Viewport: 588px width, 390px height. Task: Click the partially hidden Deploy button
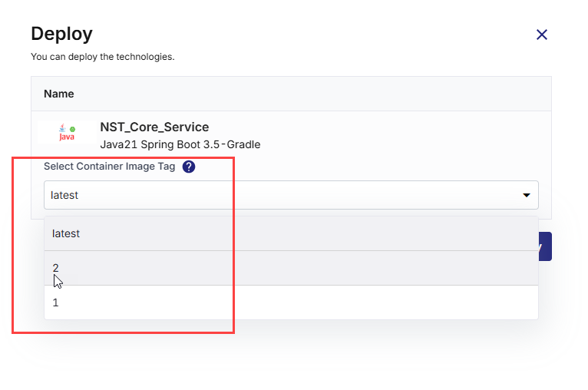point(545,246)
